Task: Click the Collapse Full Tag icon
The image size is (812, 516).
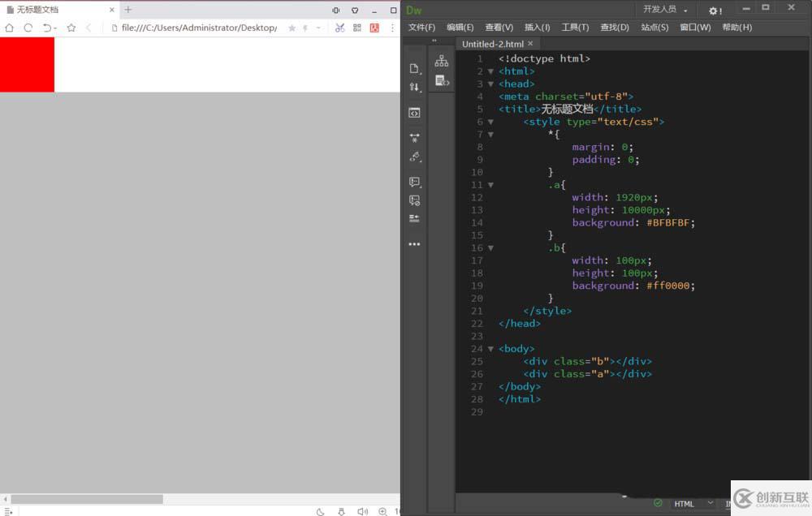Action: coord(414,138)
